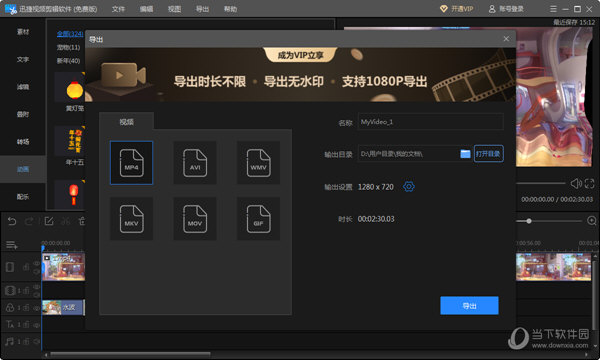
Task: Open the 编辑 menu
Action: point(146,9)
